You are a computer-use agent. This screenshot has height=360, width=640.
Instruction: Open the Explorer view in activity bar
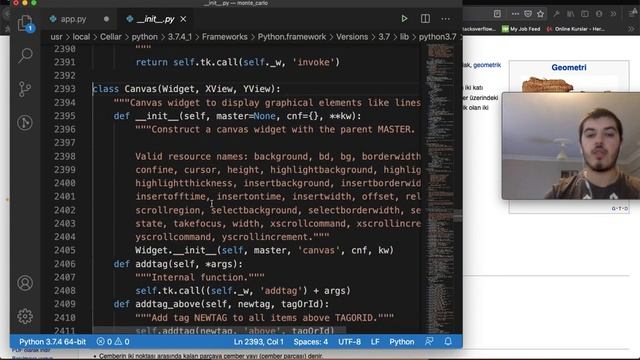[x=25, y=23]
